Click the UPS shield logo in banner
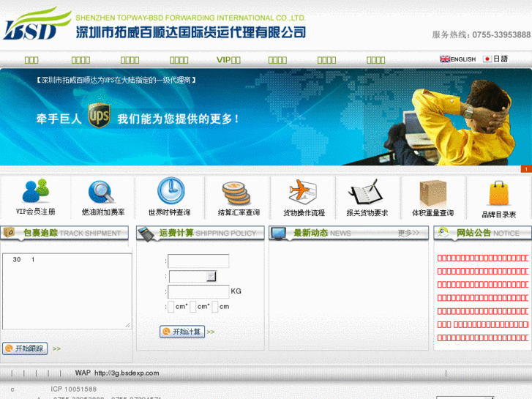The image size is (532, 399). (99, 116)
